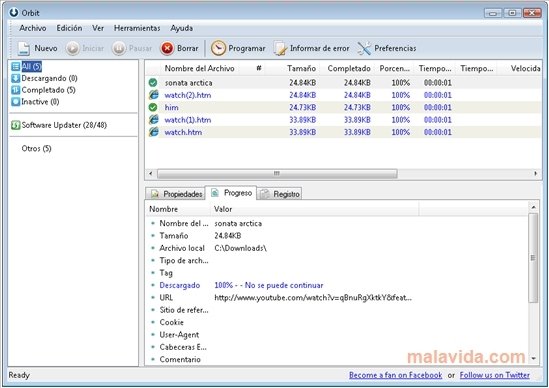Click the Pausar pause icon

[x=119, y=48]
